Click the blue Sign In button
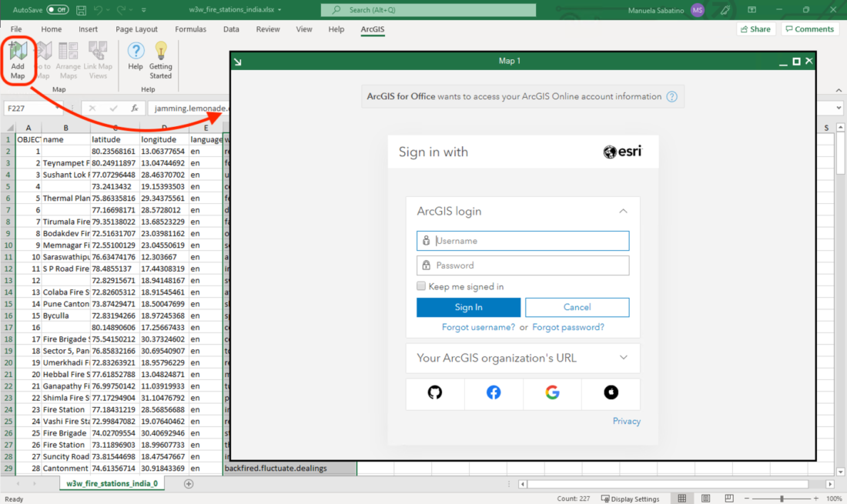847x504 pixels. [x=468, y=307]
